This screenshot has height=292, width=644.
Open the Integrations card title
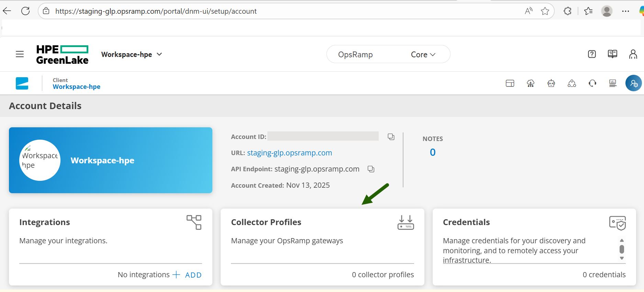click(45, 222)
